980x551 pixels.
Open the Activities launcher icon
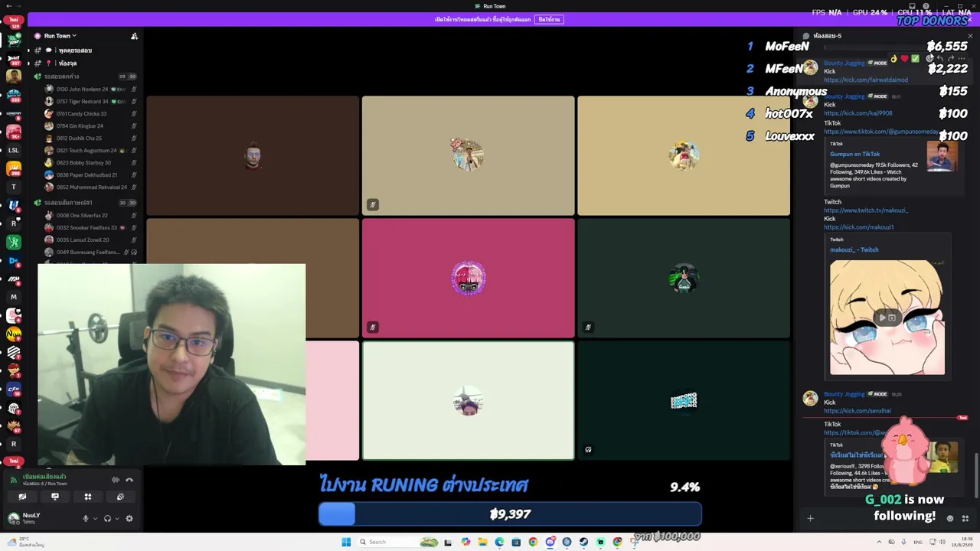88,497
